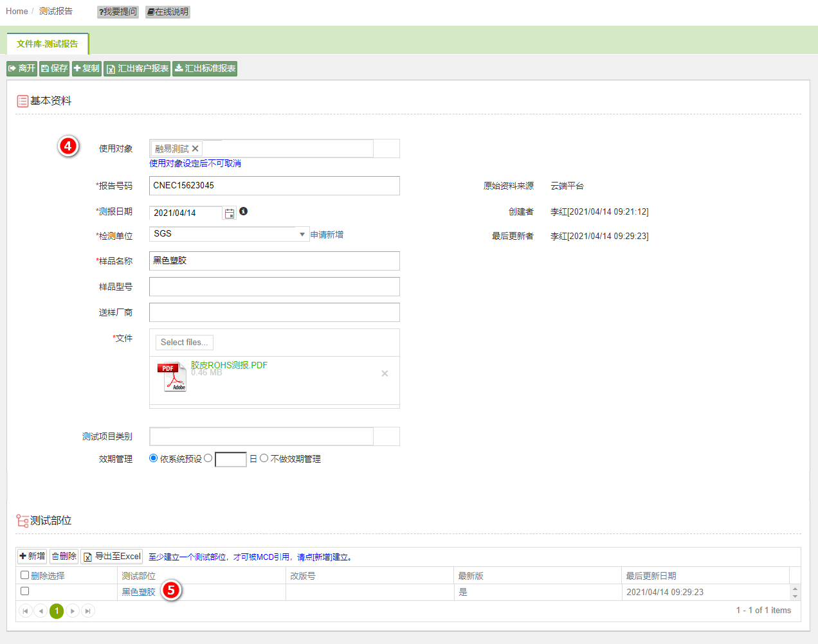Viewport: 818px width, 644px height.
Task: Click the grid scrollbar down arrow
Action: tap(795, 596)
